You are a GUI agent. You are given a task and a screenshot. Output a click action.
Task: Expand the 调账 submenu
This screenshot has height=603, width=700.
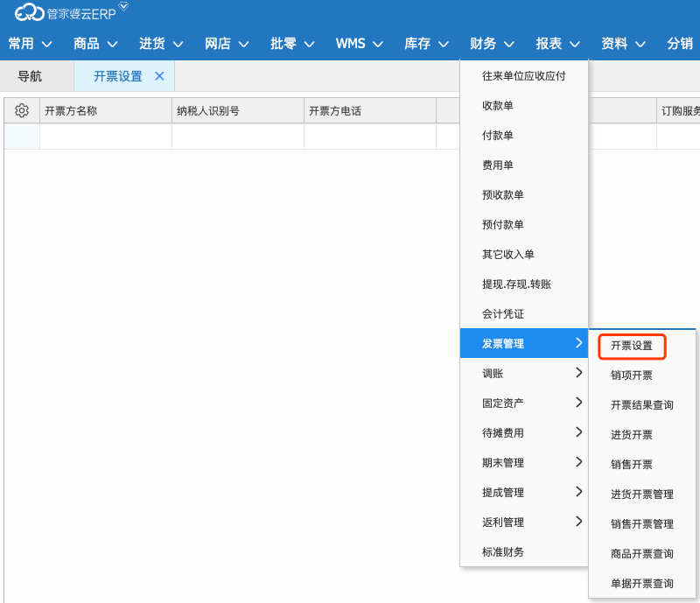coord(523,373)
